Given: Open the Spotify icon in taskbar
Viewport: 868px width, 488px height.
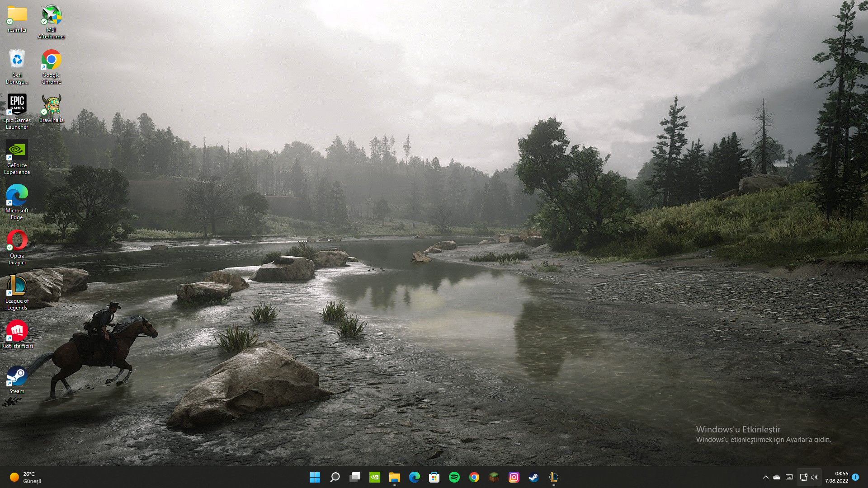Looking at the screenshot, I should pos(454,477).
